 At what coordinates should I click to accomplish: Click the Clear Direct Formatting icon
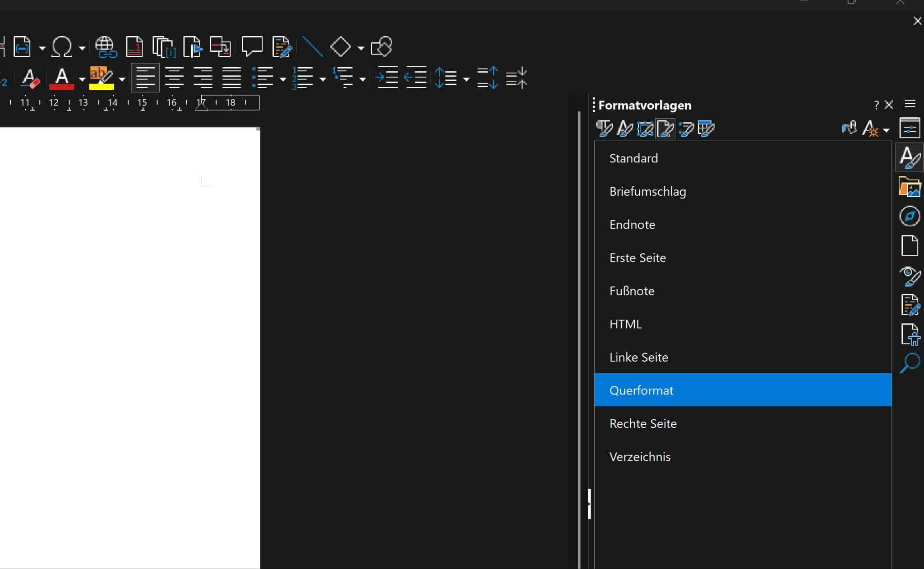(x=31, y=78)
